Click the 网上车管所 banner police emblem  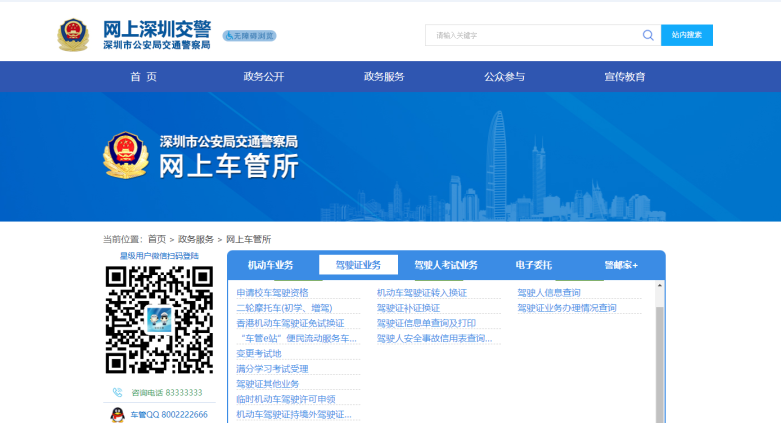(x=126, y=155)
